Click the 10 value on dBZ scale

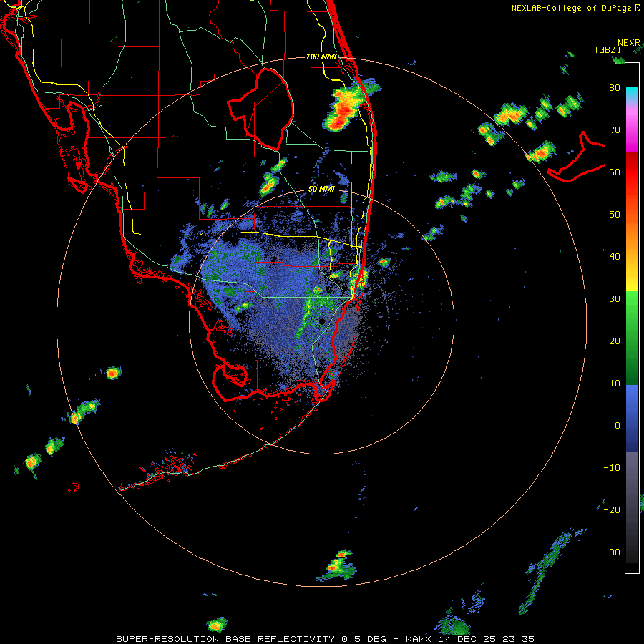coord(615,384)
